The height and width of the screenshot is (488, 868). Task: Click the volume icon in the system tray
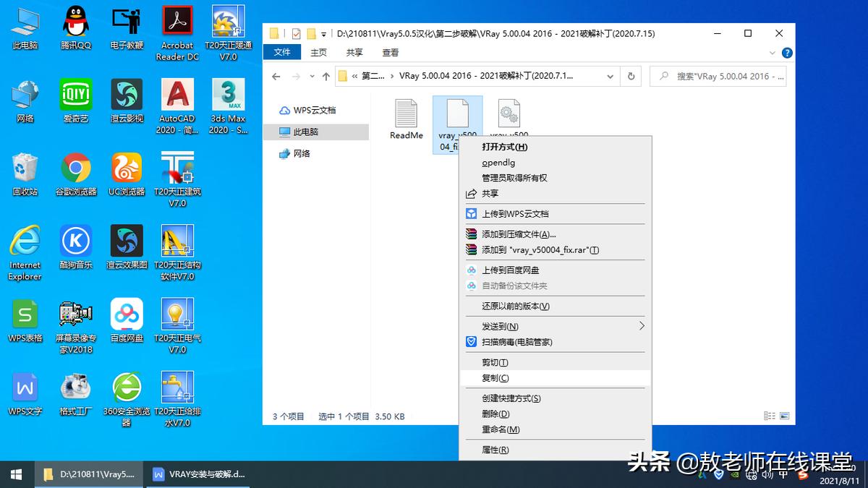tap(767, 475)
